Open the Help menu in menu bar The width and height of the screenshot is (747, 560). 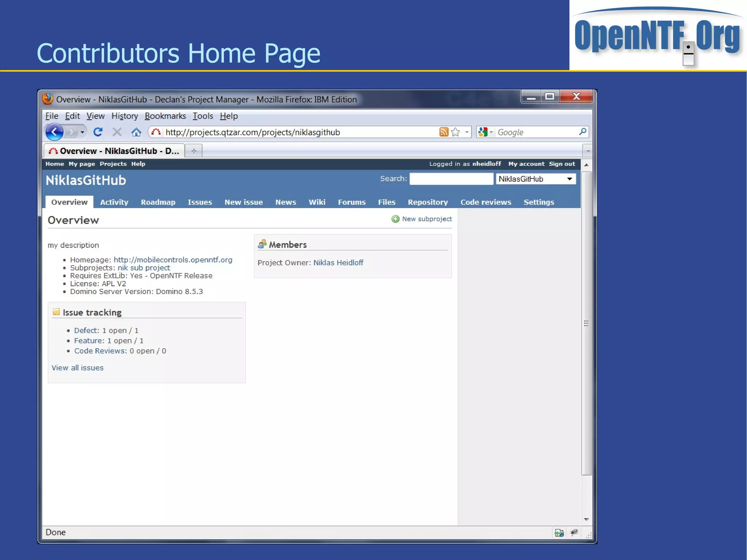[x=229, y=116]
